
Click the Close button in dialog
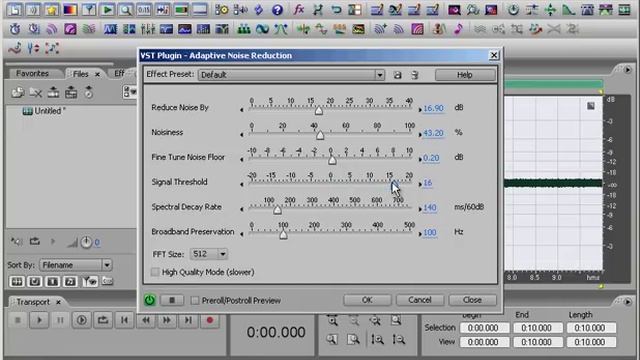pyautogui.click(x=472, y=300)
